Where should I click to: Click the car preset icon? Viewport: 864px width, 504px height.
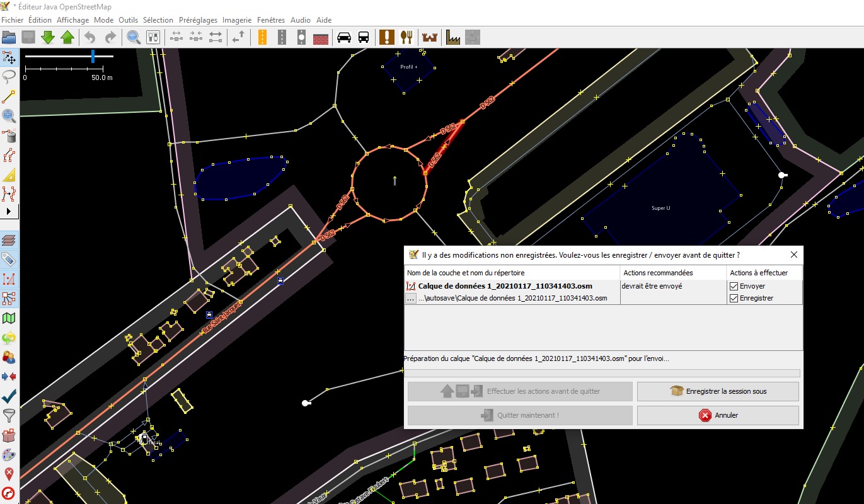click(x=344, y=37)
